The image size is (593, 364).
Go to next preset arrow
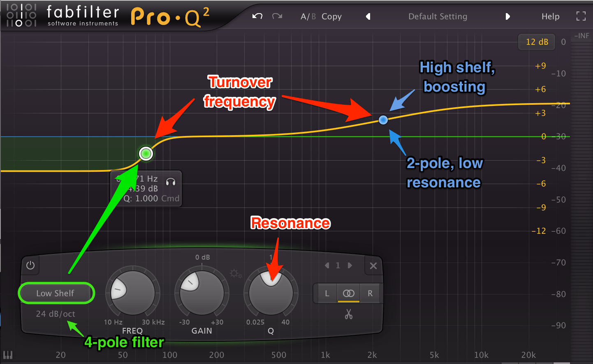507,16
